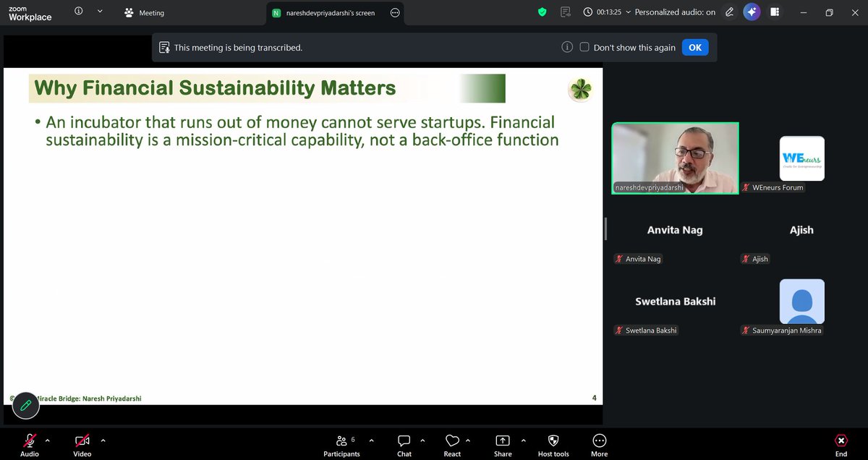Viewport: 868px width, 460px height.
Task: Click Zoom Workplace logo
Action: (x=30, y=12)
